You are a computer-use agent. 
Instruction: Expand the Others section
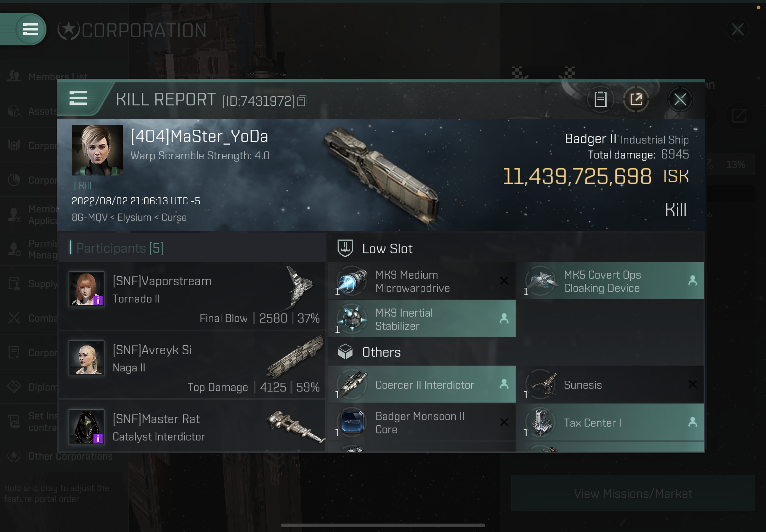pos(381,352)
